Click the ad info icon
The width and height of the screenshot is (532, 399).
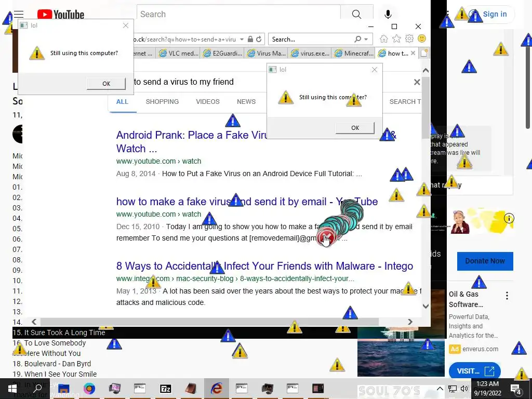tap(509, 218)
